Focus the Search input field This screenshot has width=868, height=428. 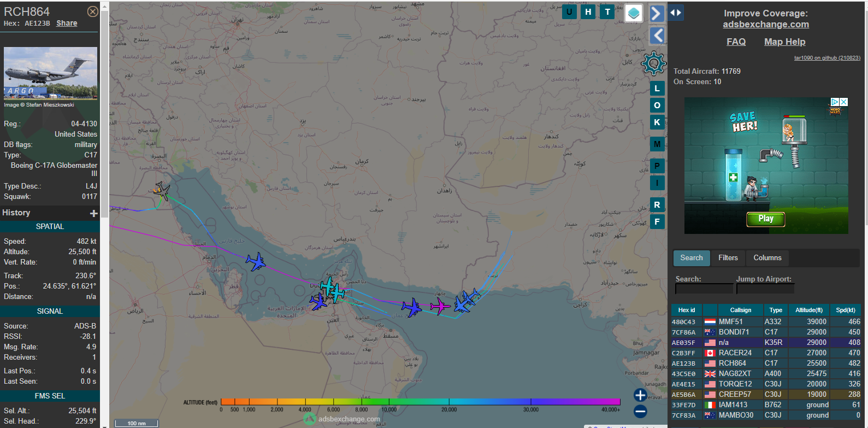[704, 289]
